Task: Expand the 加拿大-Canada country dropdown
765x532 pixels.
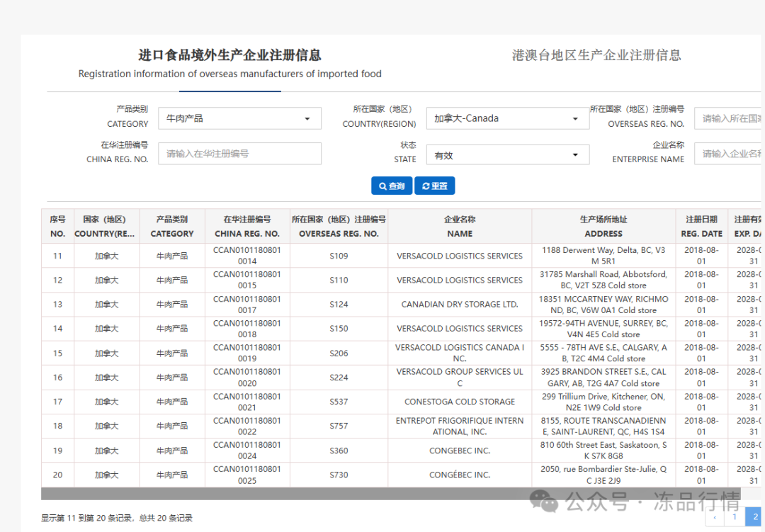Action: (x=507, y=118)
